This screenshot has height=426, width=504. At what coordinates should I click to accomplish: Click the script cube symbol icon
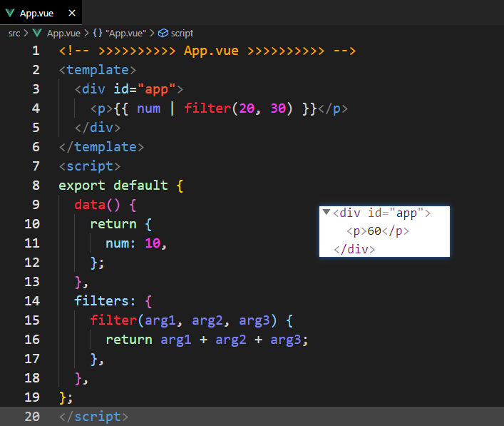(163, 33)
